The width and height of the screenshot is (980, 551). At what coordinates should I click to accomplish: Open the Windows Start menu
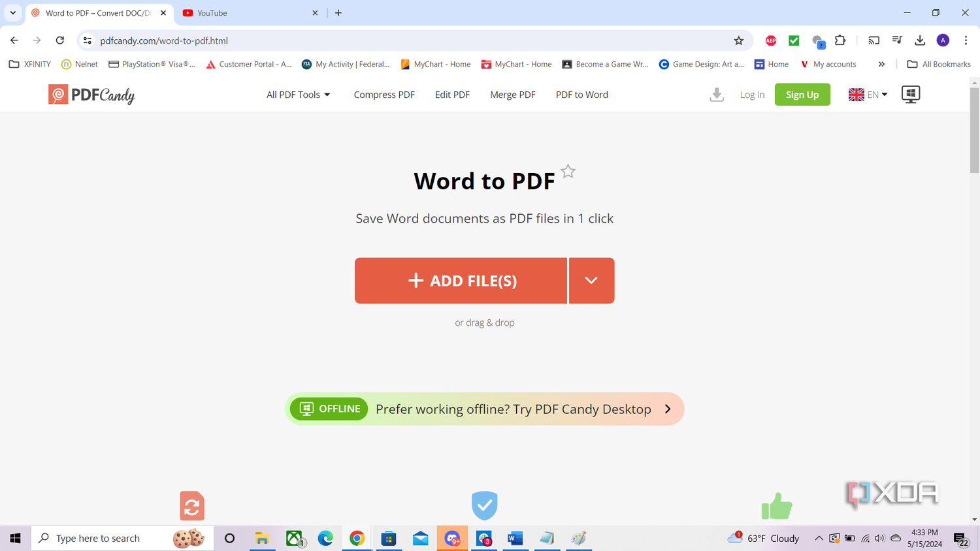[15, 538]
